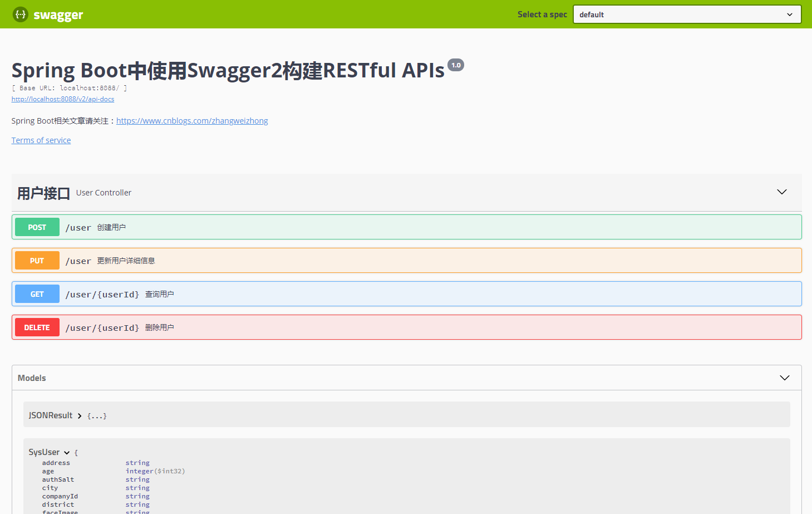The width and height of the screenshot is (812, 514).
Task: Click the JSONResult model name
Action: pos(51,415)
